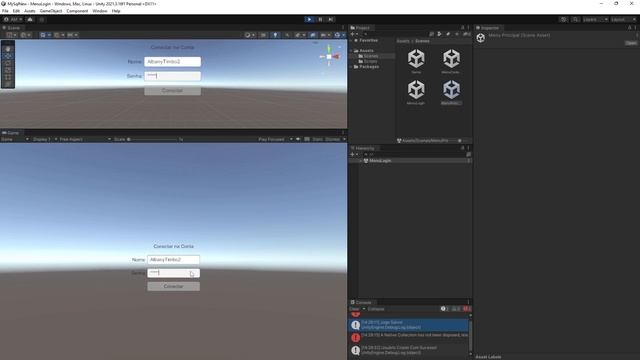Click the Scene view orientation gizmo
The height and width of the screenshot is (360, 640).
point(329,57)
